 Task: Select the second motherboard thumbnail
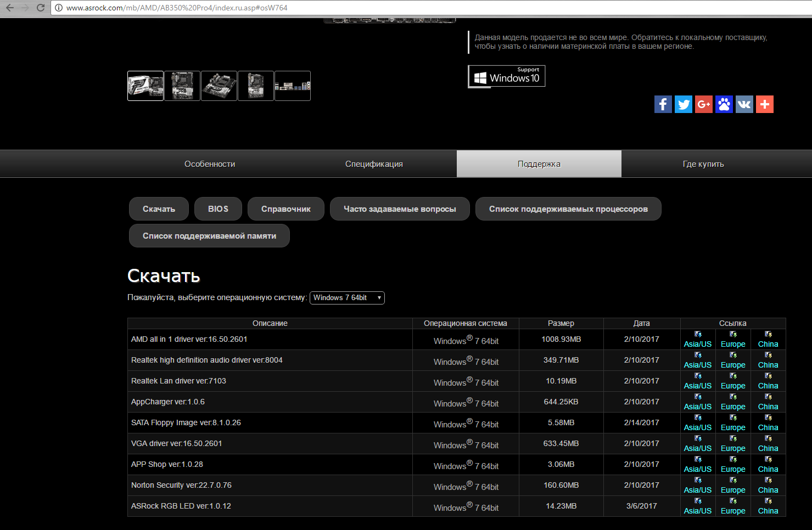(182, 86)
